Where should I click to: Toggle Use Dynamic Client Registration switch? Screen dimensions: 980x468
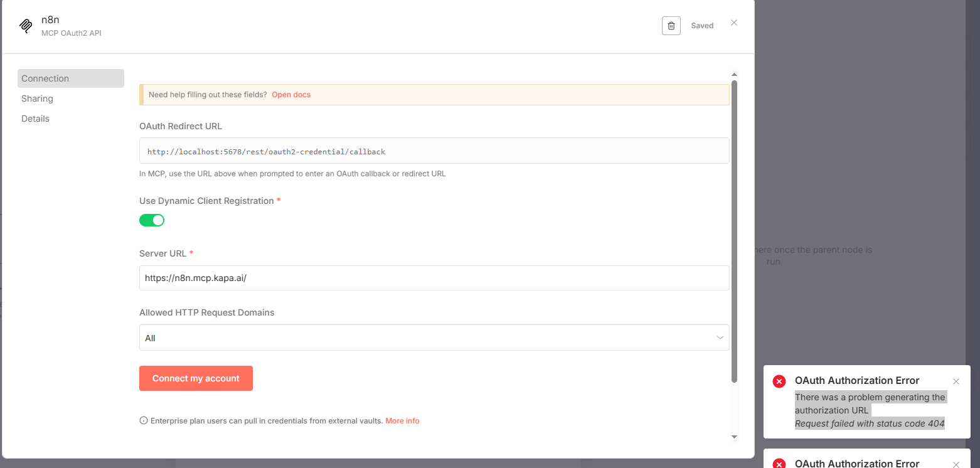(152, 220)
